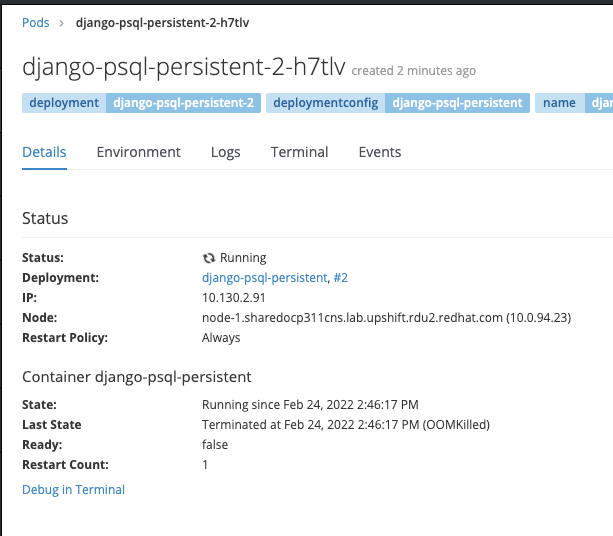Go back to the Pods breadcrumb link

pos(36,22)
